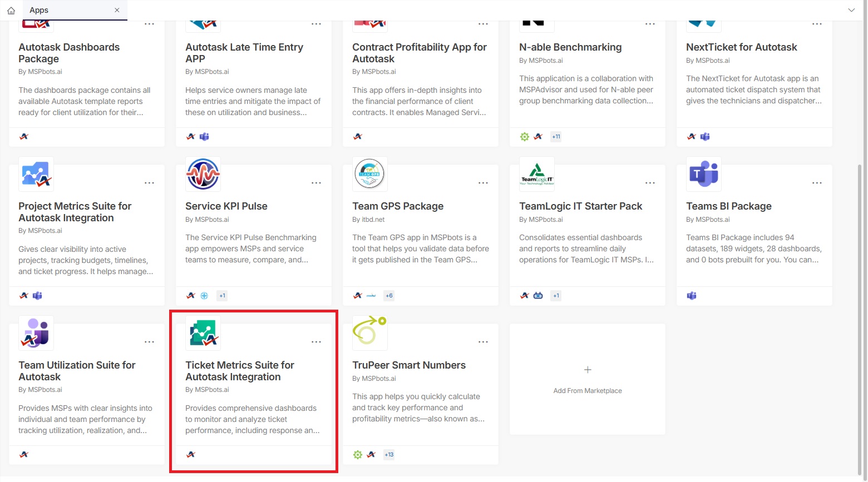
Task: Close the Apps tab
Action: coord(117,10)
